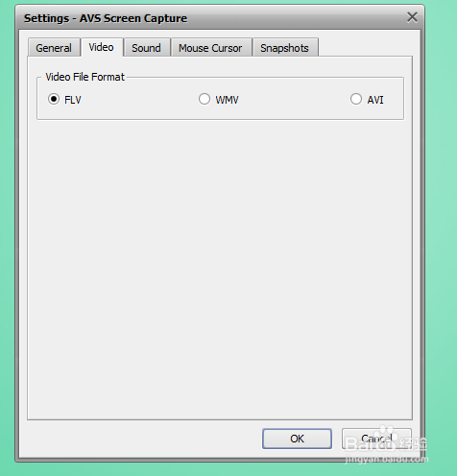Click the 'Settings - AVS Screen Capture' title

[106, 18]
